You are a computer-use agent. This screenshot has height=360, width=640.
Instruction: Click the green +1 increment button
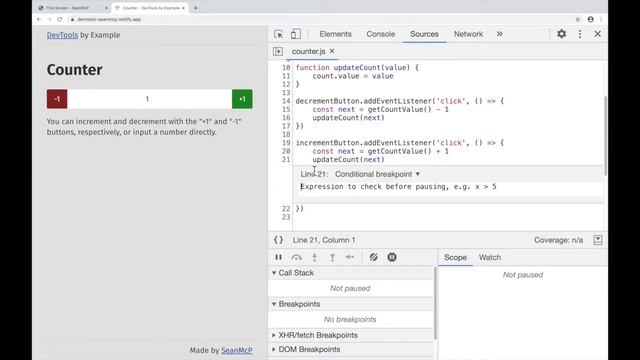tap(242, 99)
